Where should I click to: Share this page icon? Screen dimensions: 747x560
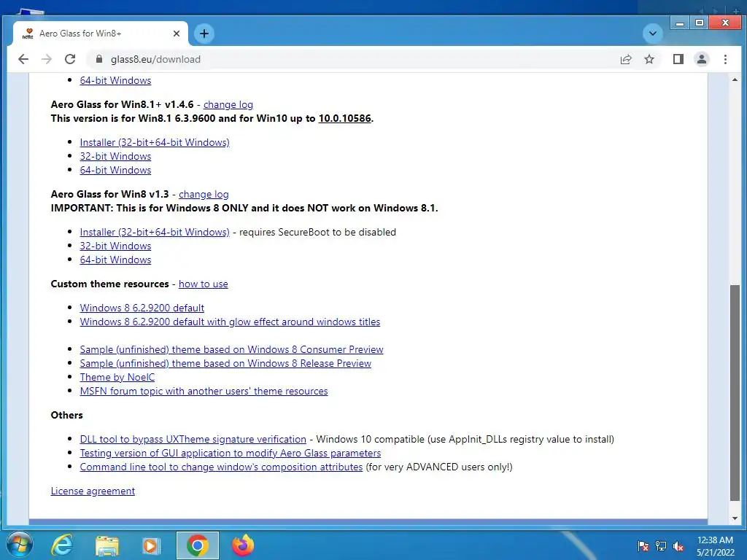coord(625,59)
